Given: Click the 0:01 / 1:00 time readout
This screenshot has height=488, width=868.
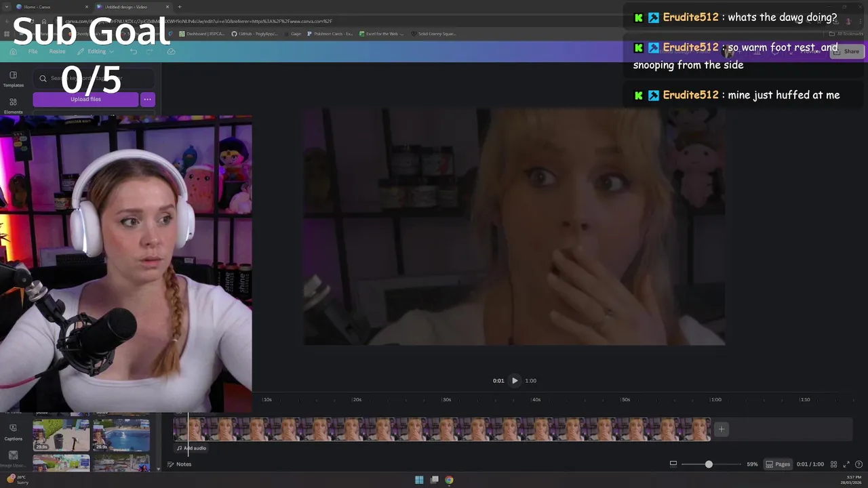Looking at the screenshot, I should [810, 464].
